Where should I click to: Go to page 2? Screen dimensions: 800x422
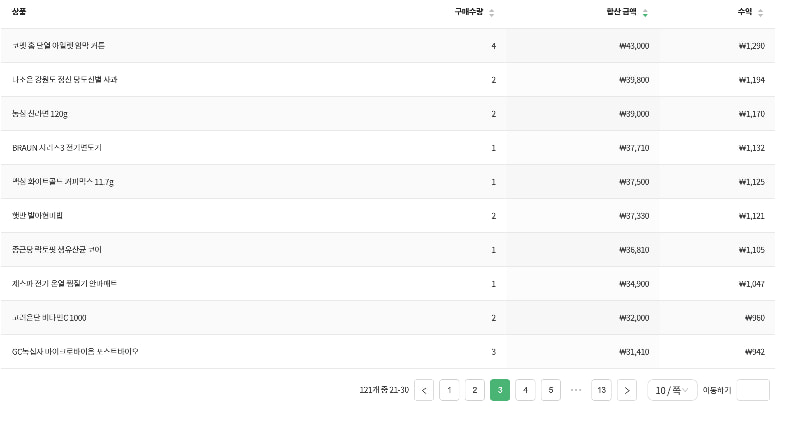point(475,390)
